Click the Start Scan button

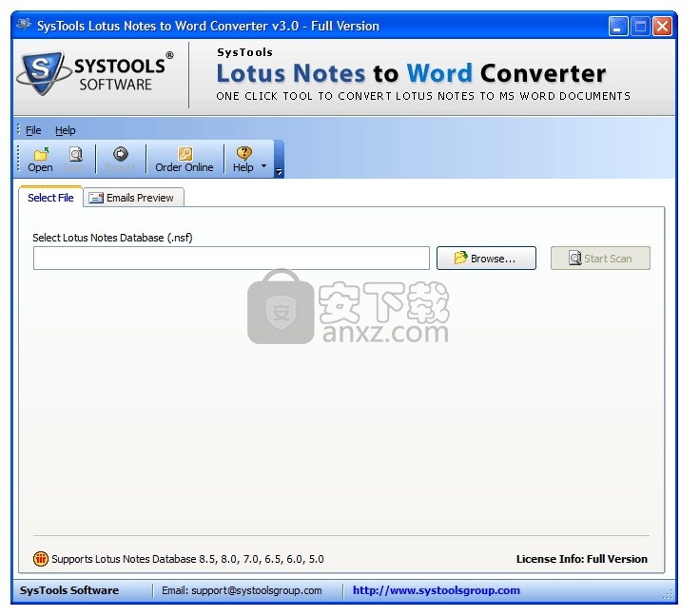(600, 258)
